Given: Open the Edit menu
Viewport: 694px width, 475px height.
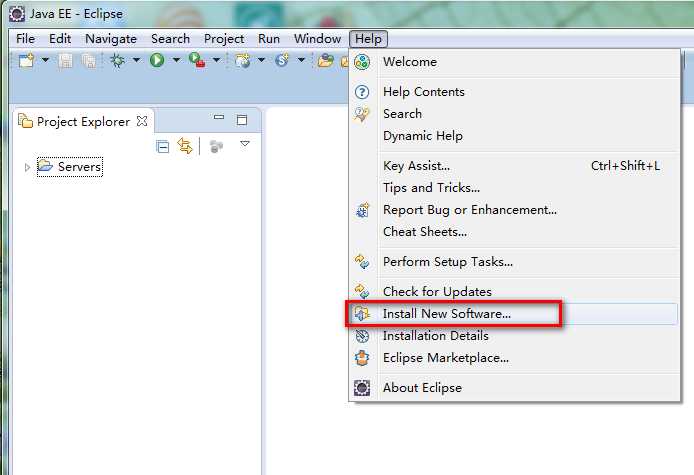Looking at the screenshot, I should [x=60, y=39].
